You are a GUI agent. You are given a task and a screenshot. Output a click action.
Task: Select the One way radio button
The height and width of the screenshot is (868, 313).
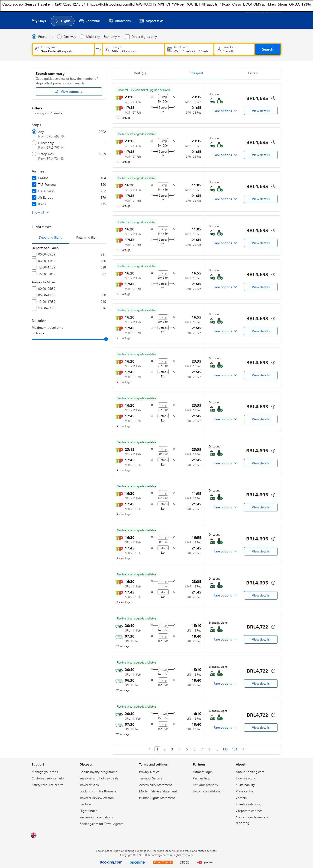click(x=59, y=37)
